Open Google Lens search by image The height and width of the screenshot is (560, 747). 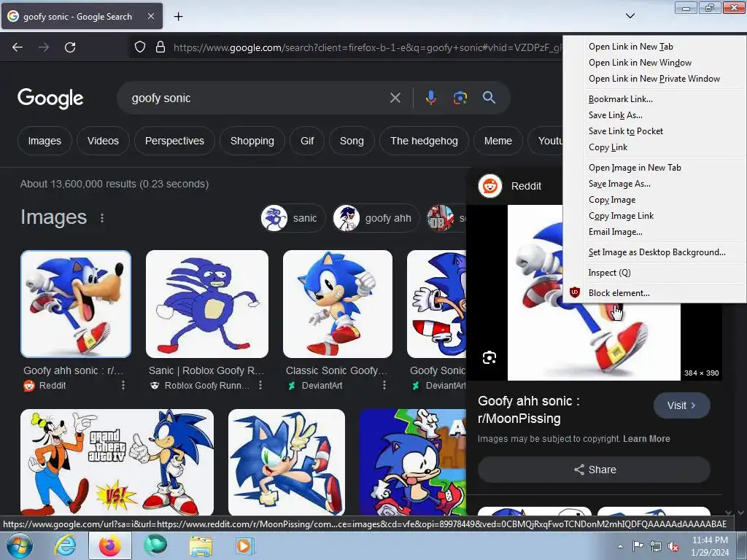point(460,98)
